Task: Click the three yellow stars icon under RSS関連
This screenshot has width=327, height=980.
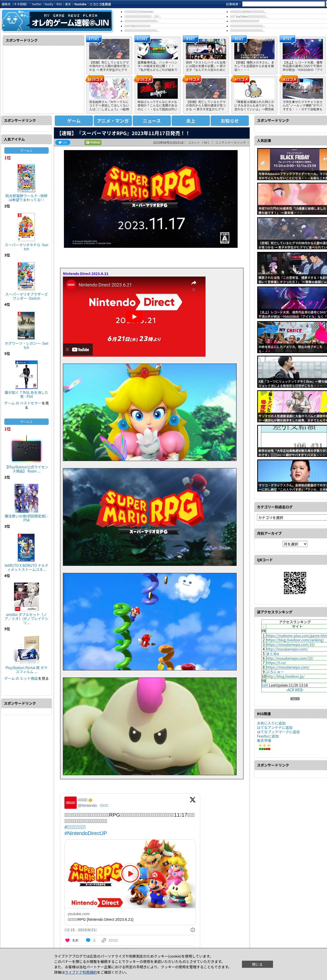Action: (x=264, y=745)
